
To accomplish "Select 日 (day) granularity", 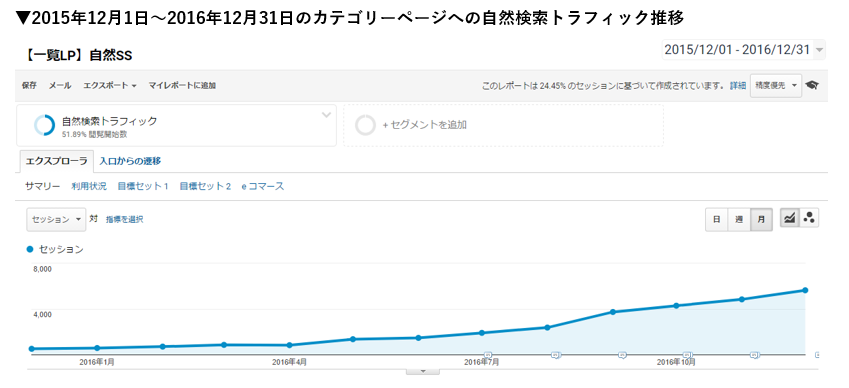I will click(716, 220).
